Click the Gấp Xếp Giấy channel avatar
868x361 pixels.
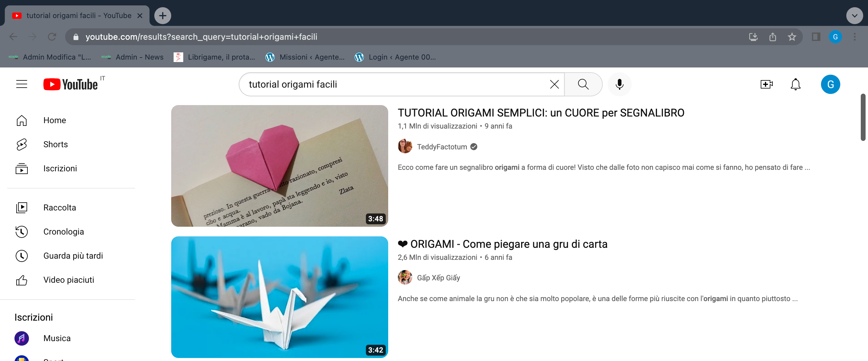[x=405, y=278]
